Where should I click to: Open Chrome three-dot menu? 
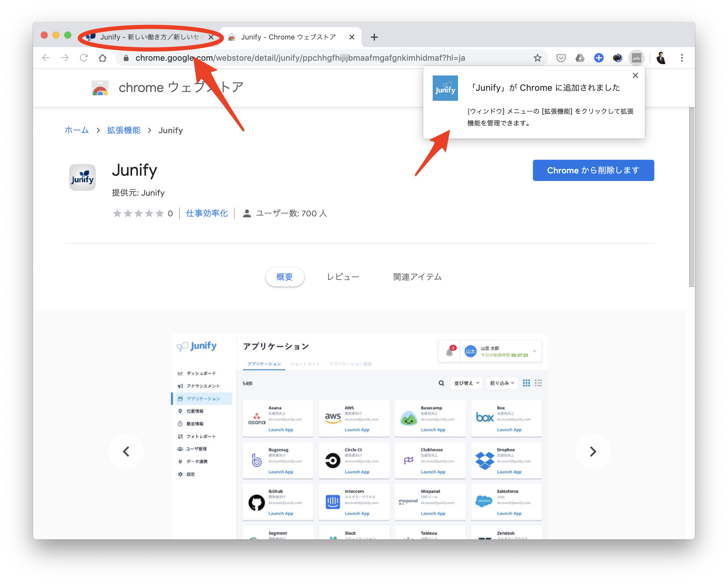click(682, 58)
